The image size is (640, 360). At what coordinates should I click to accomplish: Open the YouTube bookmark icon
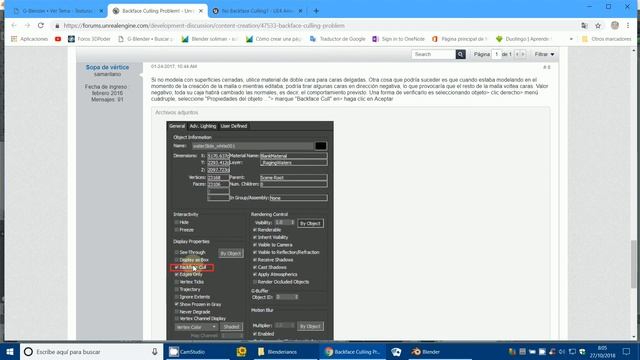tap(58, 39)
